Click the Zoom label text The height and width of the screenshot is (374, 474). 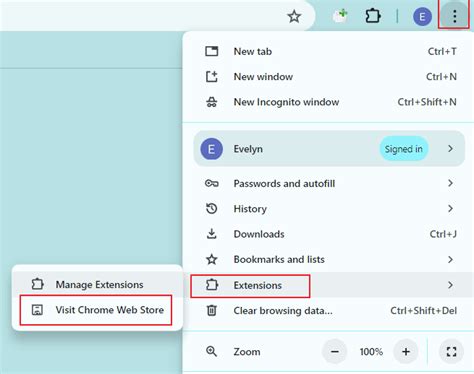[x=247, y=352]
